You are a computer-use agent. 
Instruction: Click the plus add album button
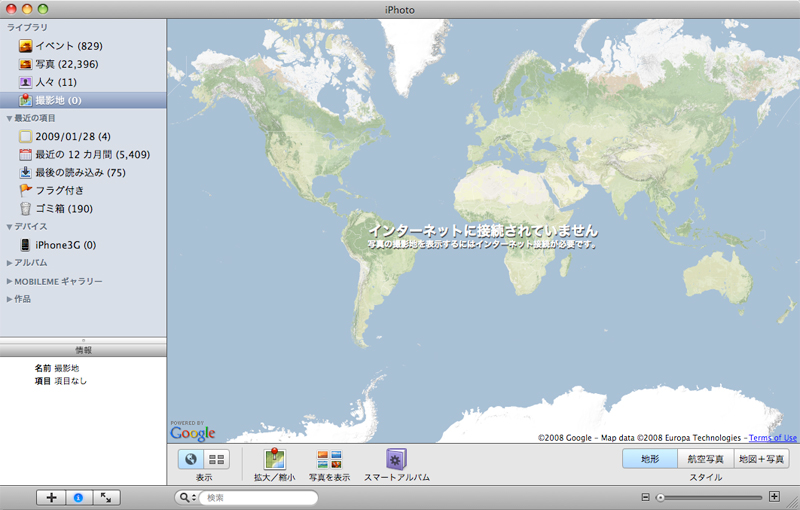point(51,497)
